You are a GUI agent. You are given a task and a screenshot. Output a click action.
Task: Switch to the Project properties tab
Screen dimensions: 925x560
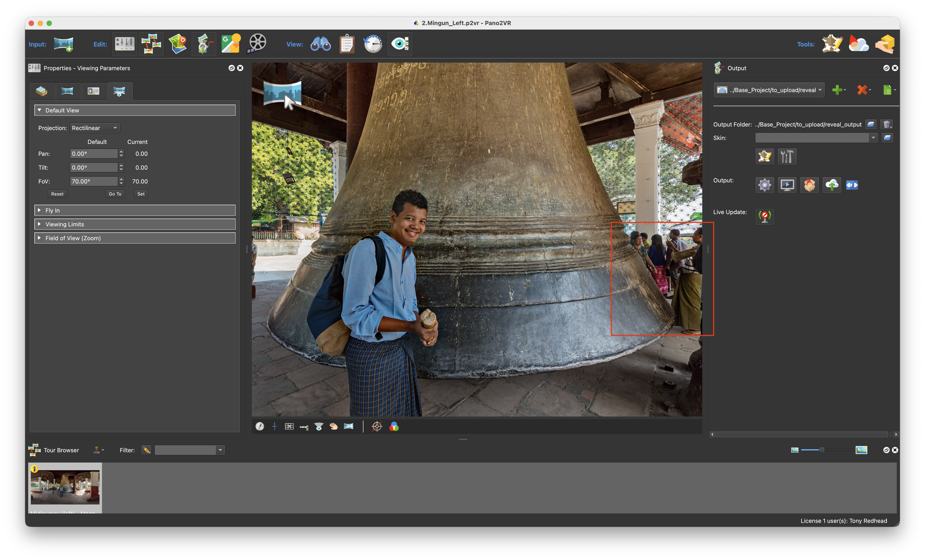click(x=42, y=91)
